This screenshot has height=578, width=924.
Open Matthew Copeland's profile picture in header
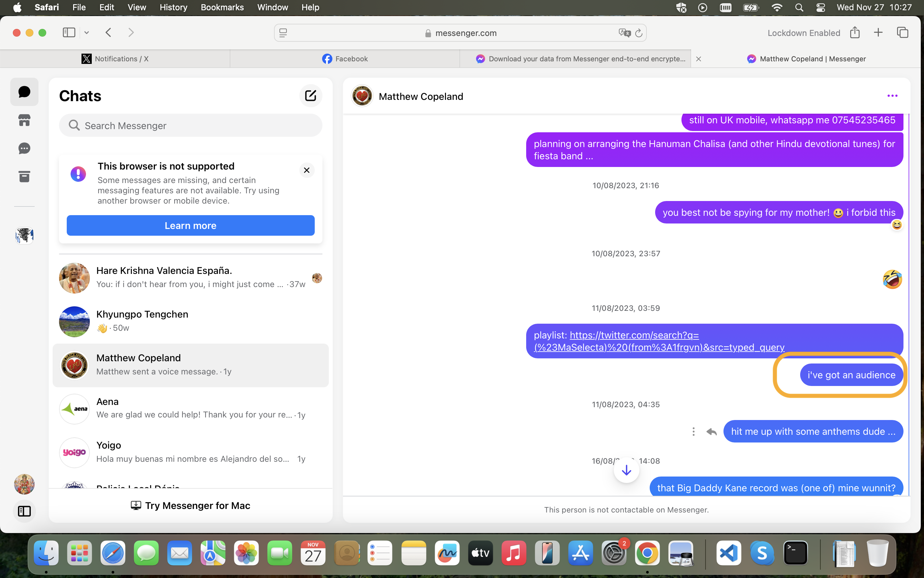click(362, 96)
